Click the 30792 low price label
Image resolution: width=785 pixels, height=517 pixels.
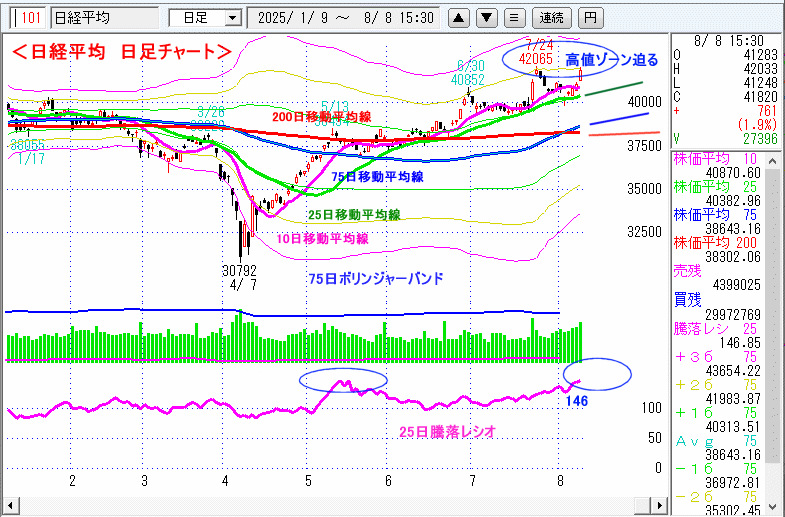point(239,271)
